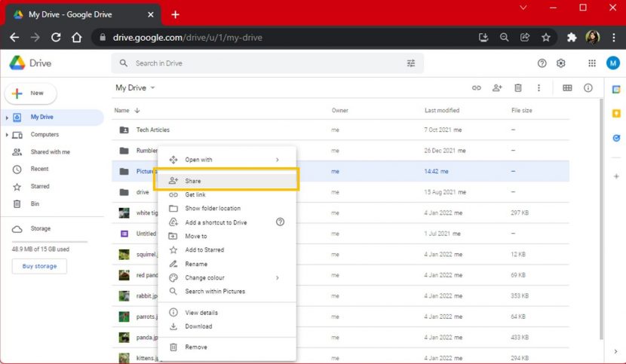Click help icon beside Add a shortcut
626x364 pixels.
pos(281,222)
